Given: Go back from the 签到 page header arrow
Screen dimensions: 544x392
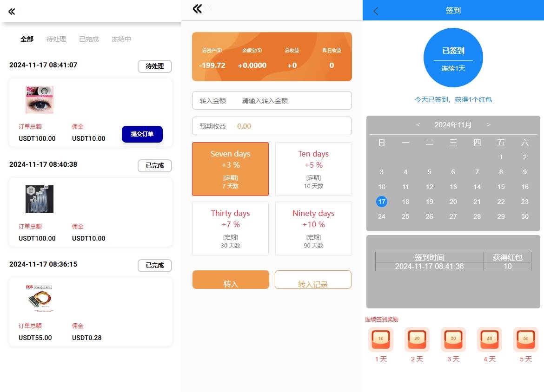Looking at the screenshot, I should tap(376, 10).
